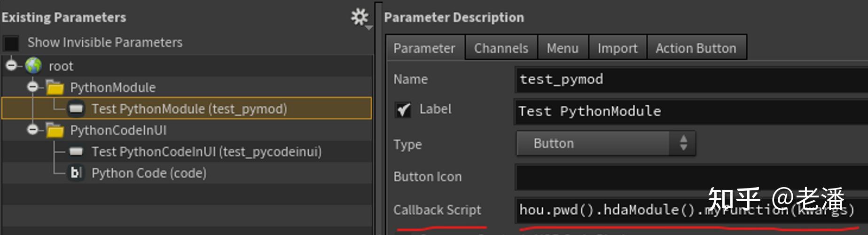Screen dimensions: 868x235
Task: Open the Import tab
Action: click(618, 48)
